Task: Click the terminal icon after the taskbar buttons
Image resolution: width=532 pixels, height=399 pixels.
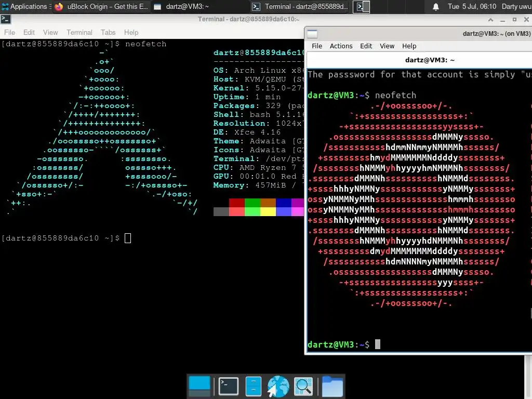Action: coord(361,6)
